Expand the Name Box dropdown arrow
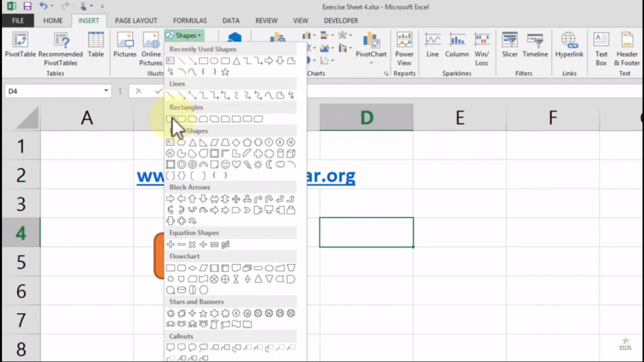644x362 pixels. click(106, 91)
